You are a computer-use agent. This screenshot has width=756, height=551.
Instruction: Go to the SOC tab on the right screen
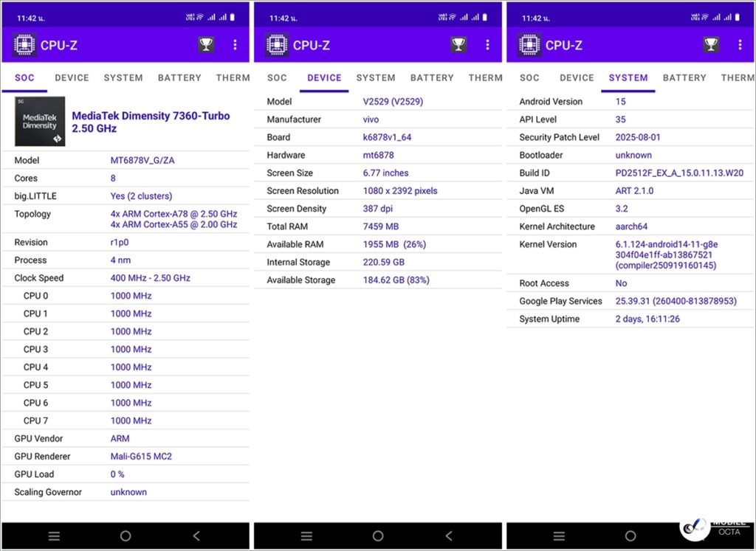529,77
